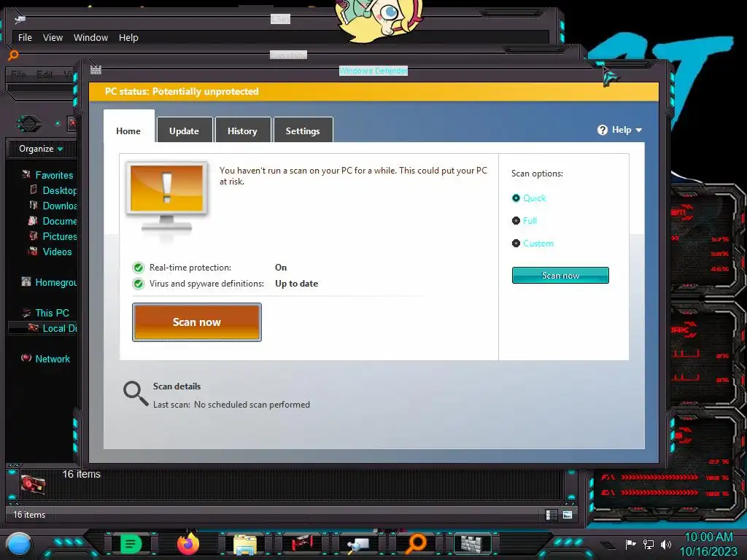Click the teal Scan now button under Scan options
The width and height of the screenshot is (747, 560).
click(560, 275)
